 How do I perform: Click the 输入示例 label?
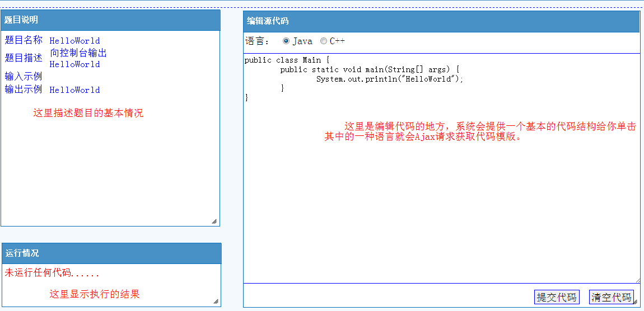[x=24, y=76]
